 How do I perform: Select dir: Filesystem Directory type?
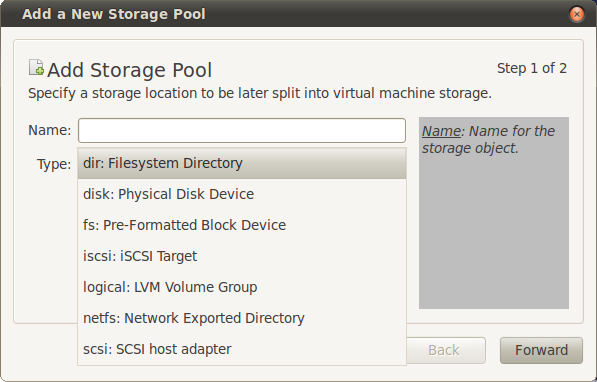(242, 163)
